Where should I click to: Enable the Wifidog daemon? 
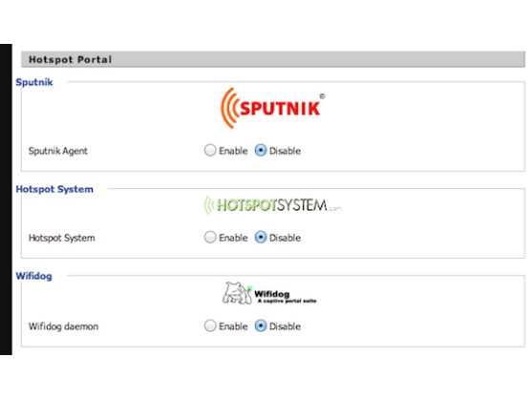210,325
